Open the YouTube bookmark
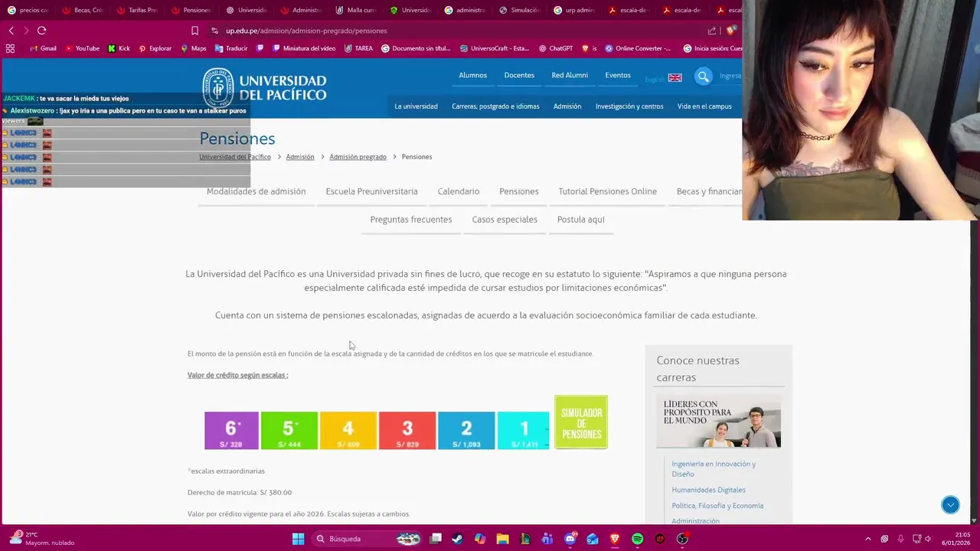Viewport: 980px width, 551px height. point(82,48)
